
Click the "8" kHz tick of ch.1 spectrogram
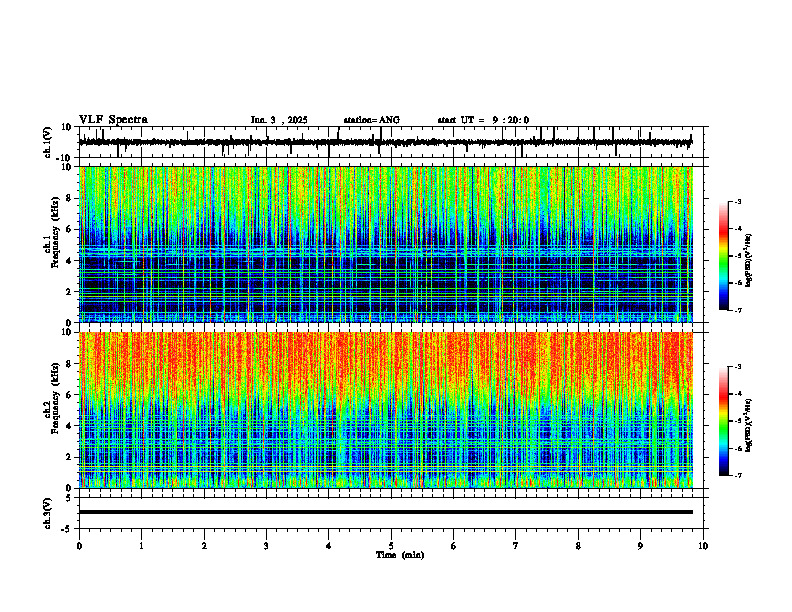click(70, 198)
